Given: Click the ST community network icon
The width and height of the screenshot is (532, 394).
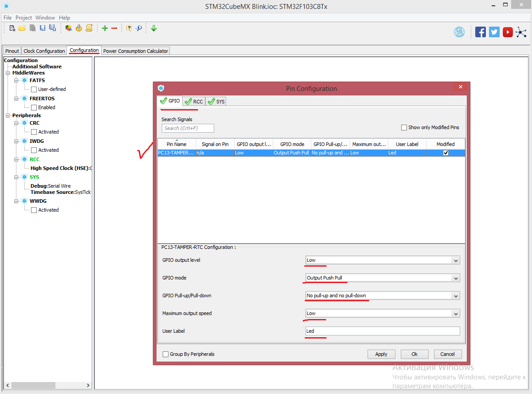Looking at the screenshot, I should coord(521,32).
